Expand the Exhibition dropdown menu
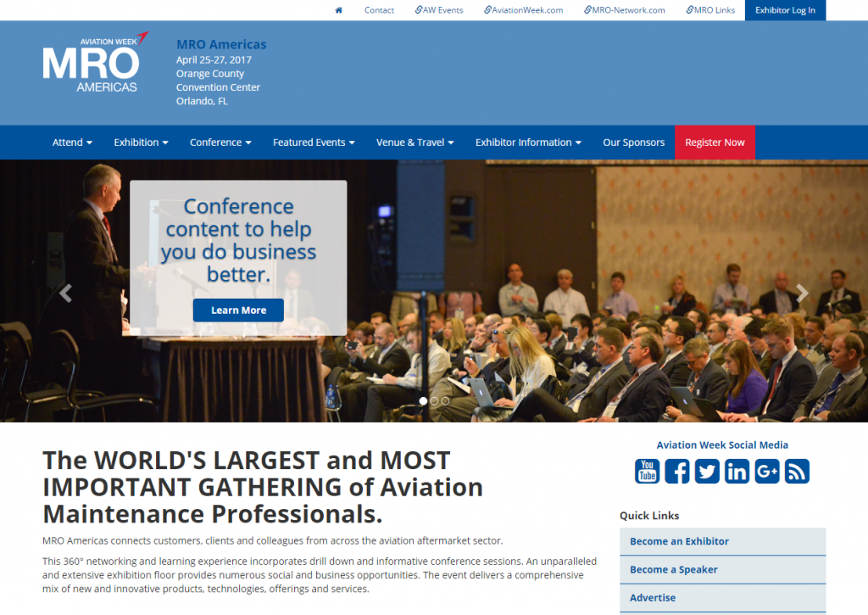 pyautogui.click(x=141, y=143)
